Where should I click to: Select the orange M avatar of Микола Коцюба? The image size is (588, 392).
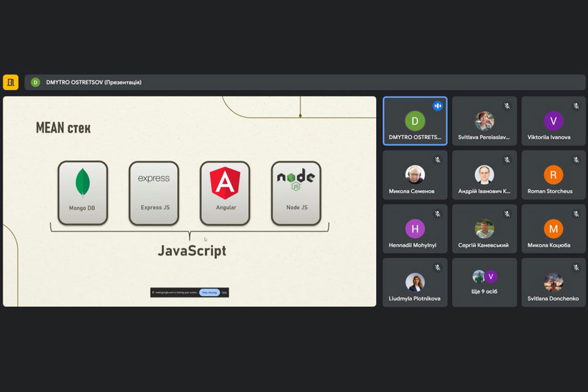click(553, 229)
